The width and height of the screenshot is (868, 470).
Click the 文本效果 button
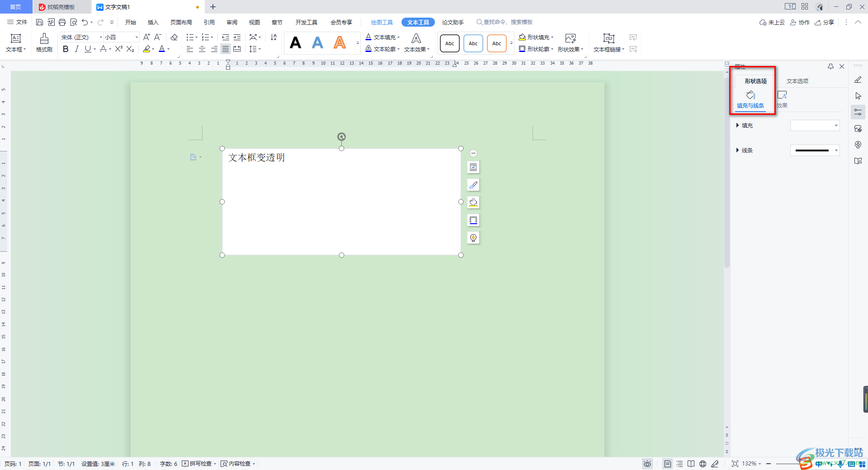(415, 49)
